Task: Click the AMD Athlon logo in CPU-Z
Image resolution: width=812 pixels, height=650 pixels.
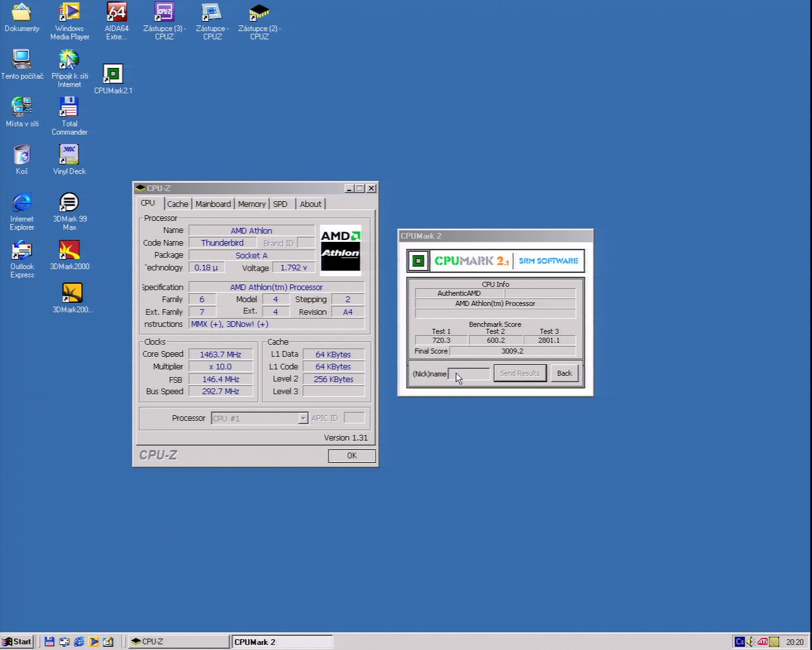Action: (x=341, y=250)
